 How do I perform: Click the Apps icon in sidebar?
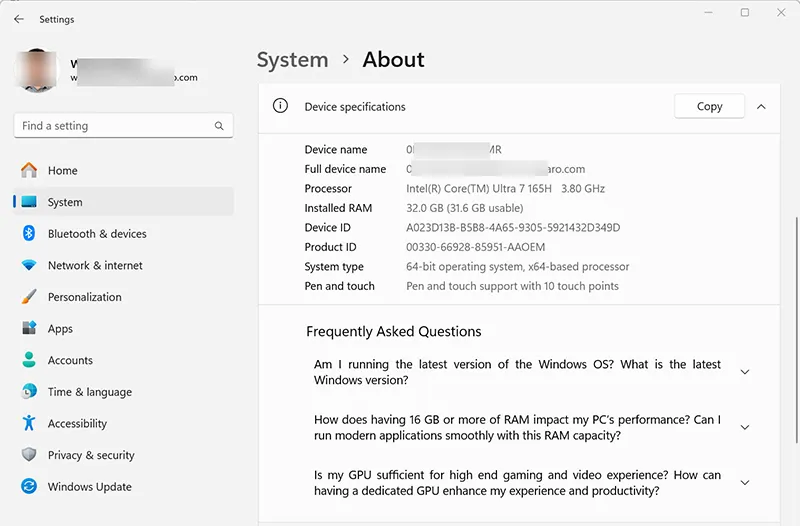tap(29, 328)
